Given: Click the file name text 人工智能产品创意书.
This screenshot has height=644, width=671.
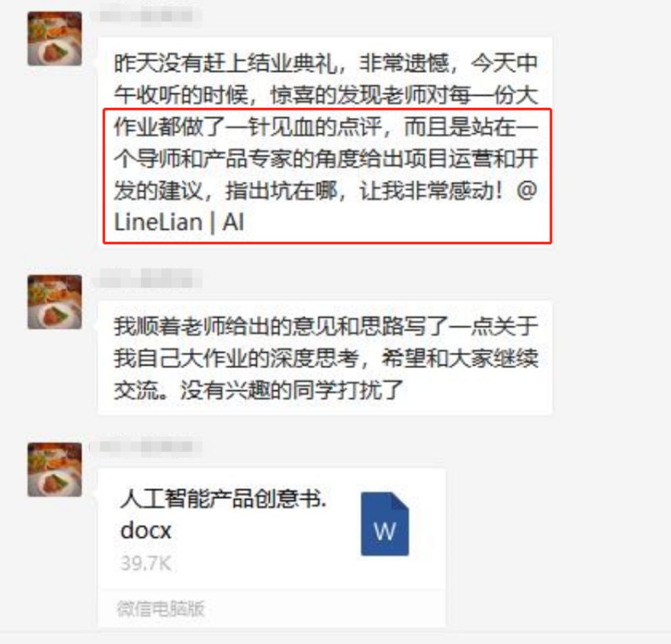Looking at the screenshot, I should [x=223, y=499].
